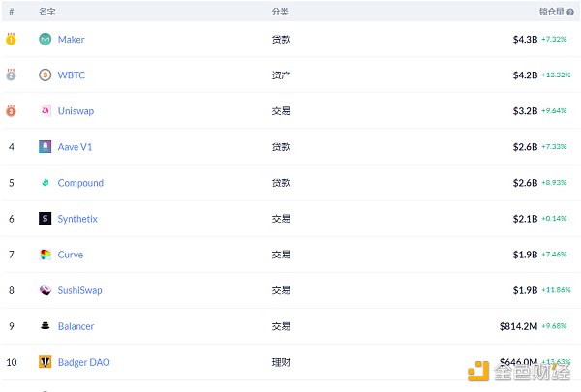This screenshot has height=392, width=581.
Task: Click the Maker logo icon
Action: pyautogui.click(x=46, y=39)
